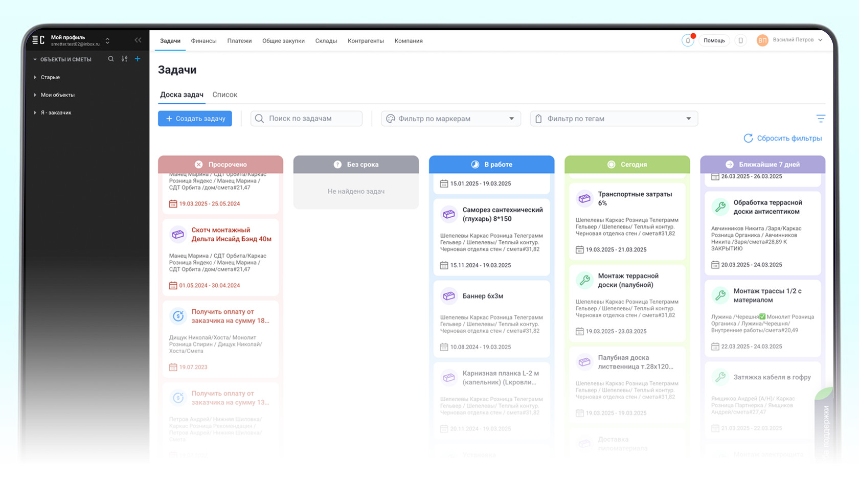The image size is (859, 504).
Task: Open the Общие закупки menu section
Action: (283, 41)
